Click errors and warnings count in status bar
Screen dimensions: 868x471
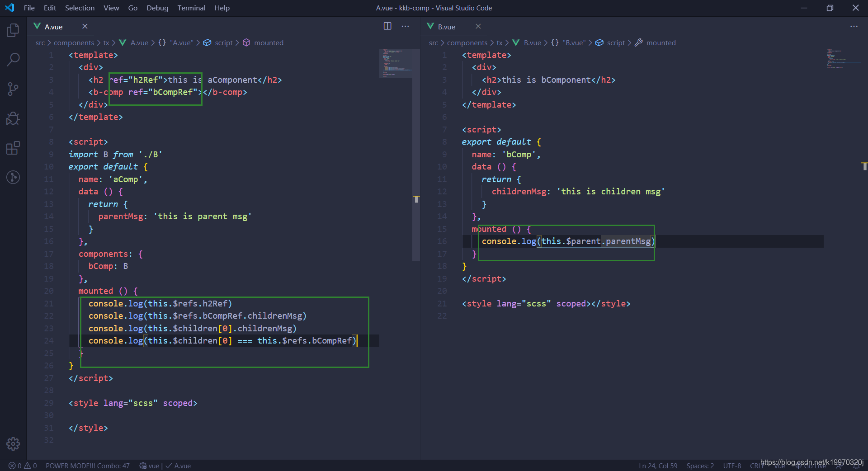click(x=23, y=466)
